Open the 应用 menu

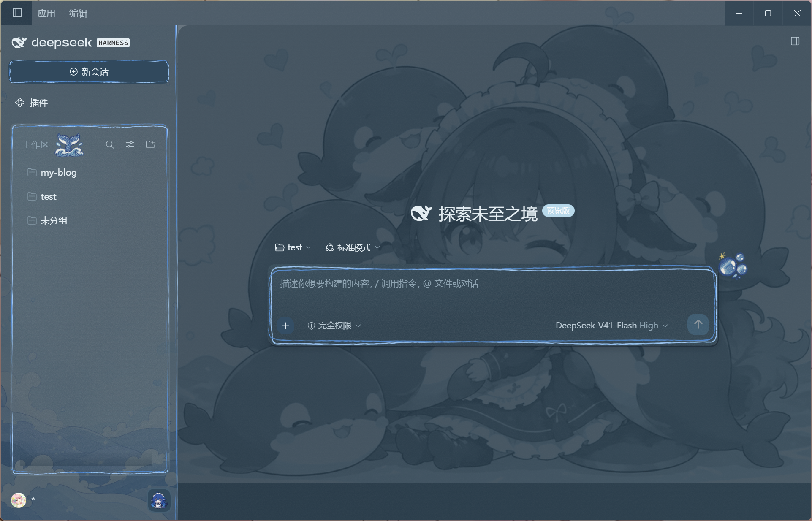[46, 13]
